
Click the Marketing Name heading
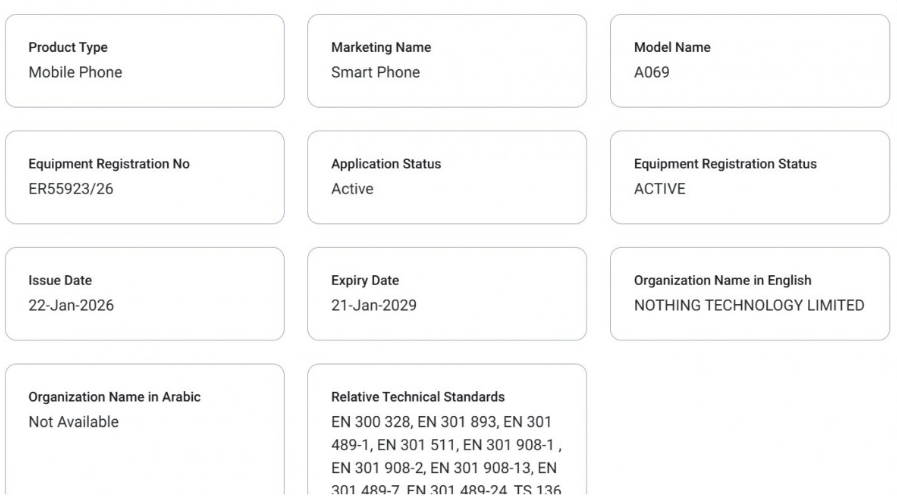pos(381,48)
